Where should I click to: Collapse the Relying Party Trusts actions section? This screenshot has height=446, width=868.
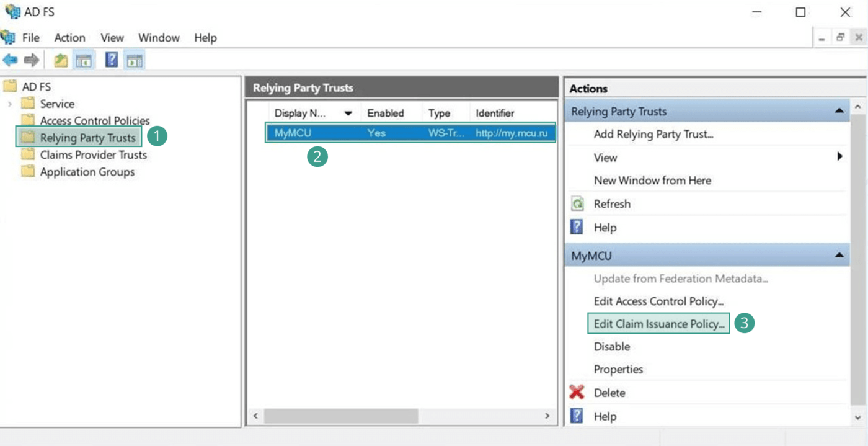tap(839, 112)
